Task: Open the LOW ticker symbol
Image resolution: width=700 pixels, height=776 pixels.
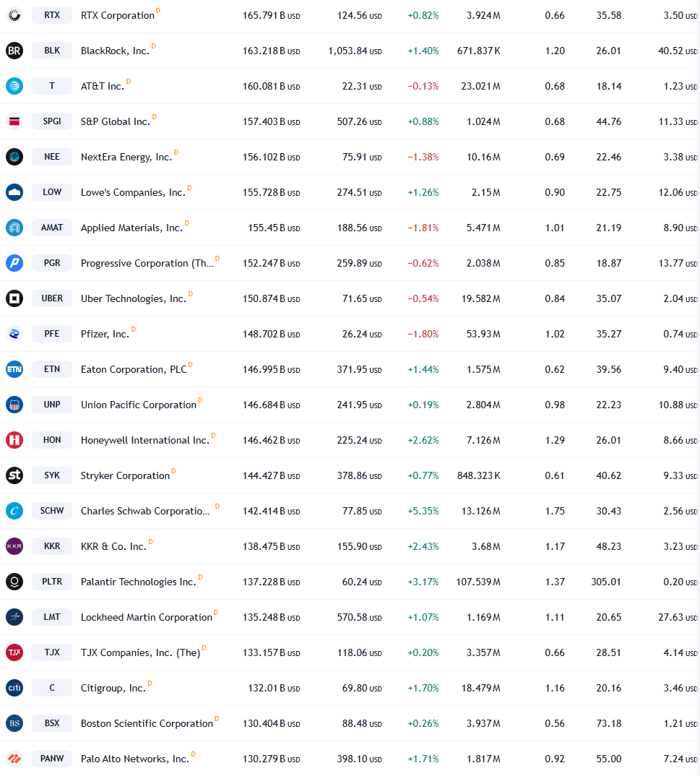Action: (52, 192)
